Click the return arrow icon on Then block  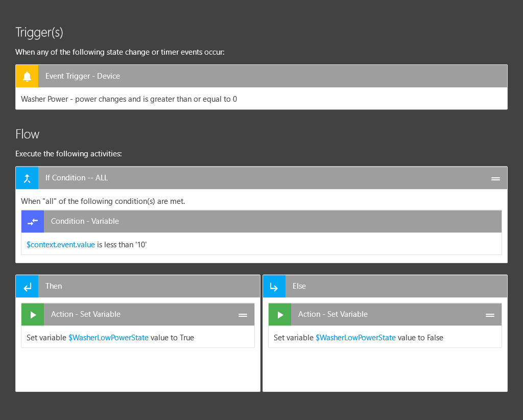(27, 286)
